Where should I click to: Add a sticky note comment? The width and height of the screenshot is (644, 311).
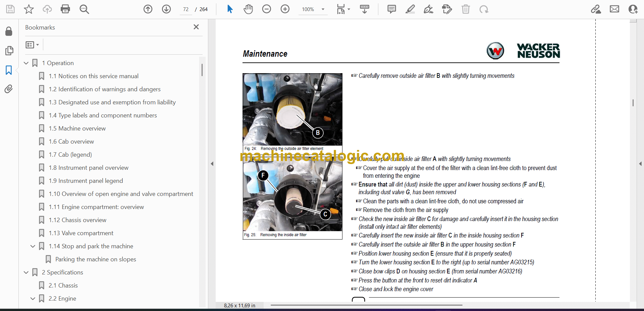(x=391, y=9)
